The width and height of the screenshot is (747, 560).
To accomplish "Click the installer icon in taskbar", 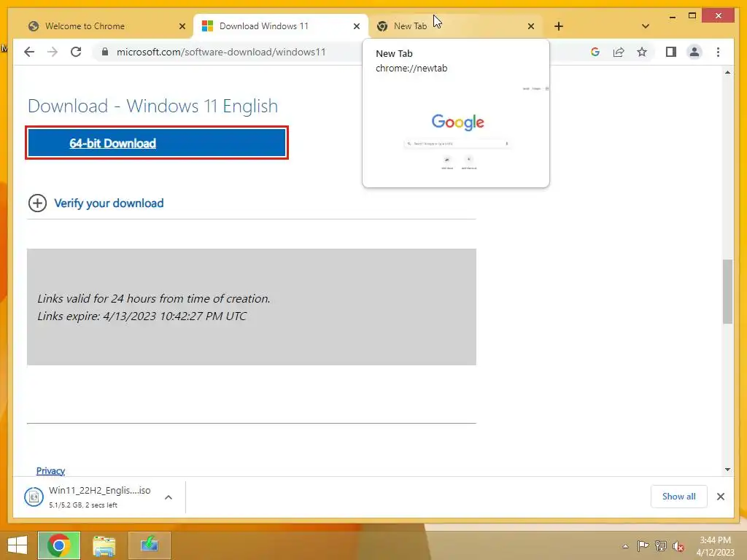I will click(x=149, y=545).
